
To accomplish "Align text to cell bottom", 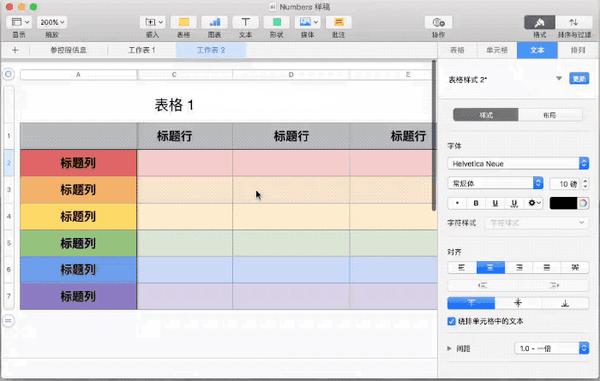I will pos(565,303).
